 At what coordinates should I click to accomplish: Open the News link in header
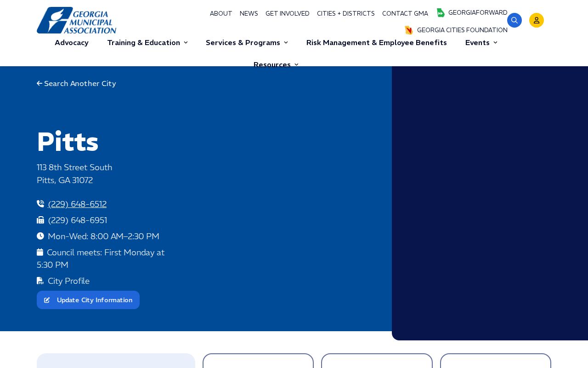point(249,14)
